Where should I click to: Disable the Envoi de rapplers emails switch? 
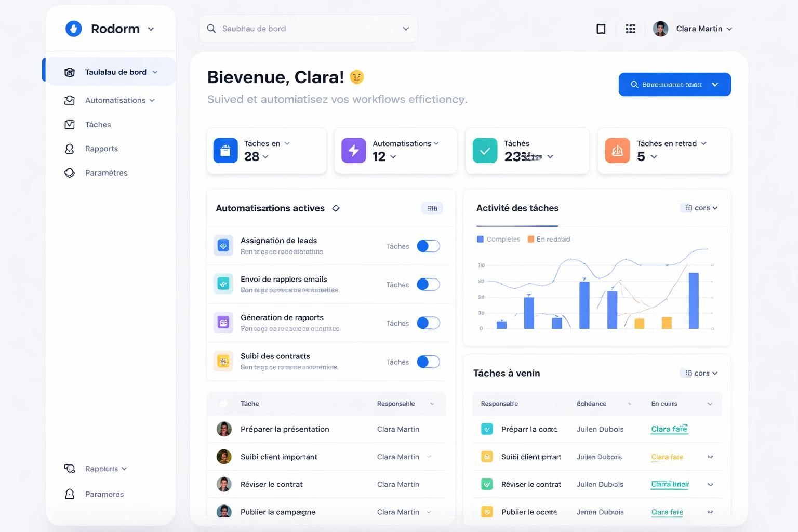(x=428, y=284)
